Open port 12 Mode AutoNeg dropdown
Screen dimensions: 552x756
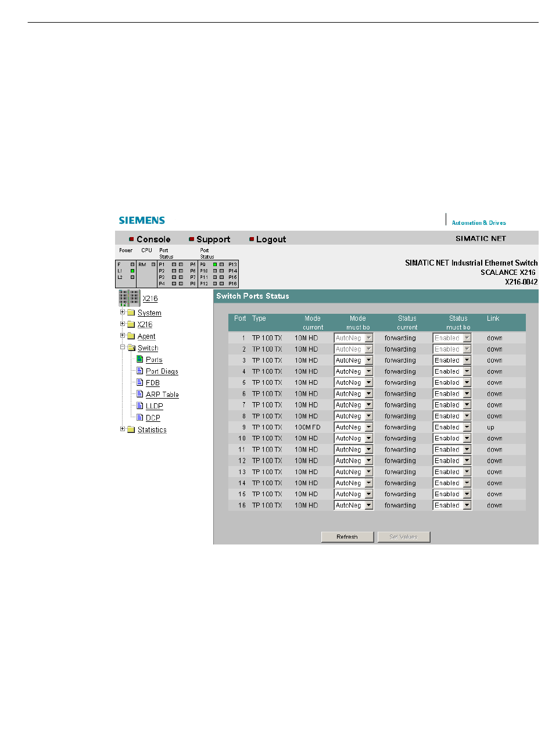(x=353, y=461)
